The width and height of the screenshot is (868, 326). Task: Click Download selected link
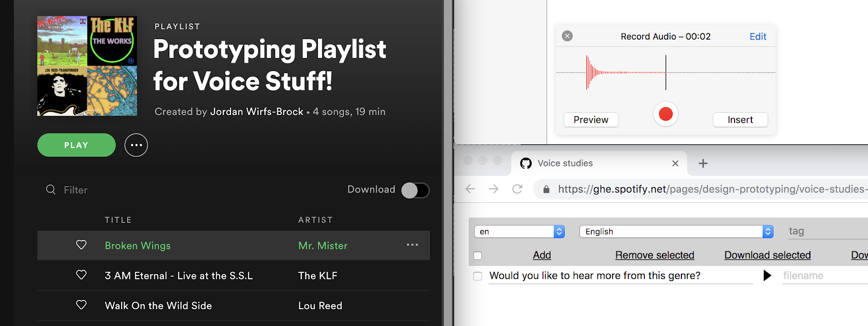tap(768, 255)
